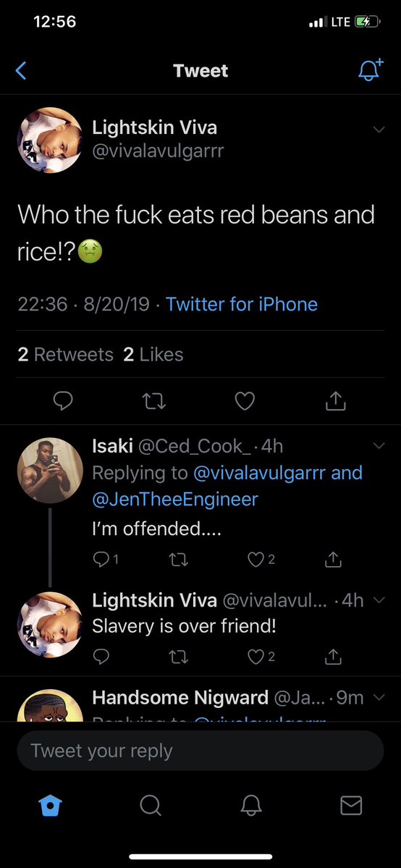Image resolution: width=401 pixels, height=868 pixels.
Task: Share the main tweet with upload icon
Action: point(336,401)
